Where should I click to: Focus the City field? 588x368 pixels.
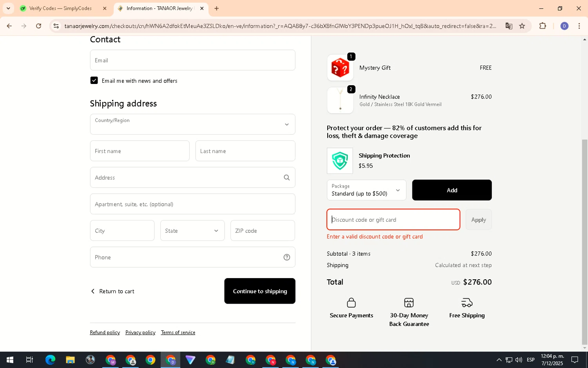(122, 231)
